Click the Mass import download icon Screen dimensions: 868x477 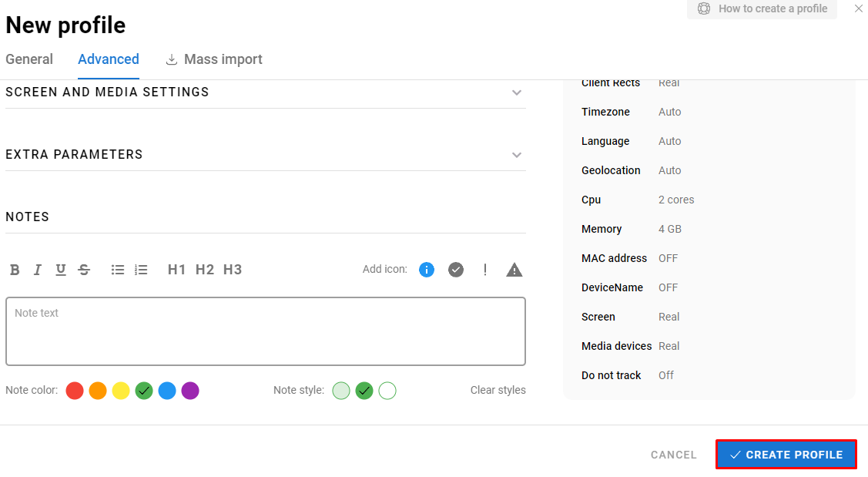(172, 59)
